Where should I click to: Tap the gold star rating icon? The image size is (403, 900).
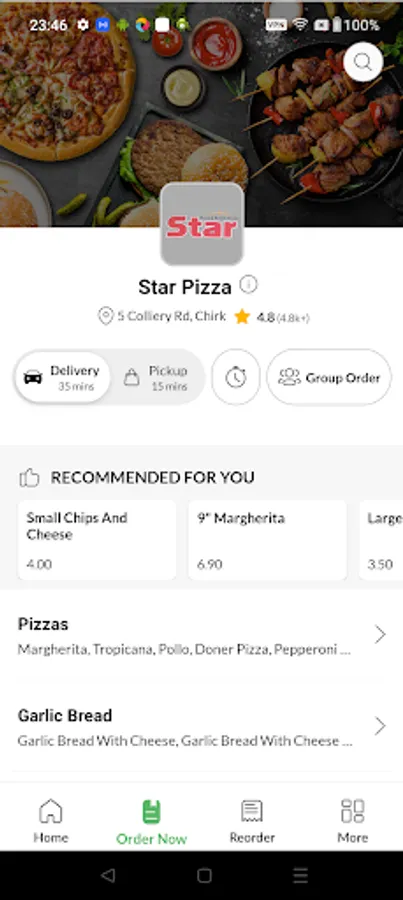(x=242, y=316)
